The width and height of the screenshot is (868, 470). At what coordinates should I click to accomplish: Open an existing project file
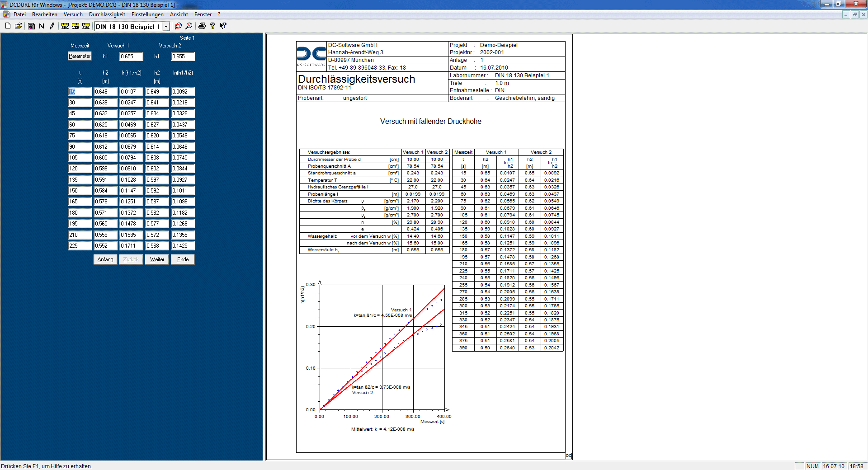pos(19,26)
